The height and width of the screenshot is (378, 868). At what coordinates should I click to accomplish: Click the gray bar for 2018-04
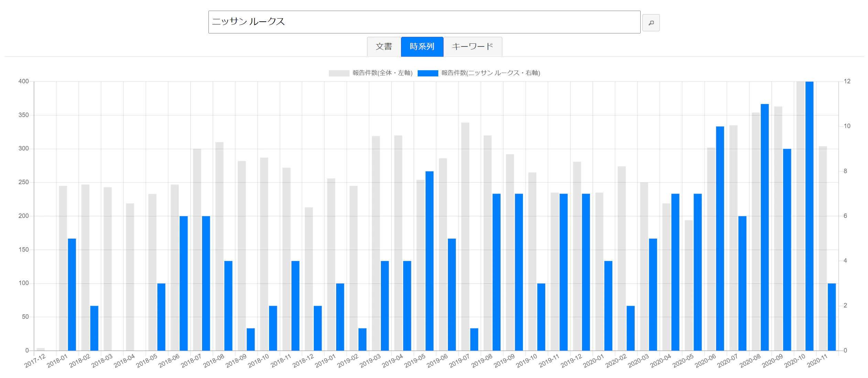point(130,277)
